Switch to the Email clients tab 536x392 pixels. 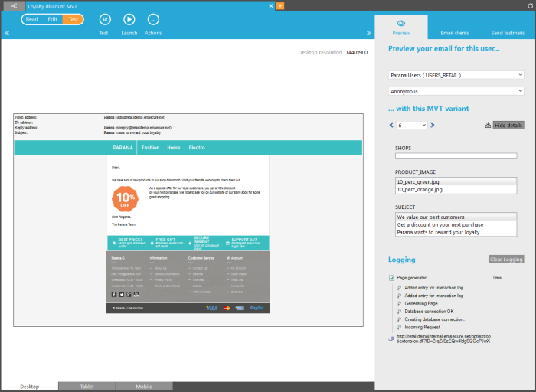(x=456, y=34)
